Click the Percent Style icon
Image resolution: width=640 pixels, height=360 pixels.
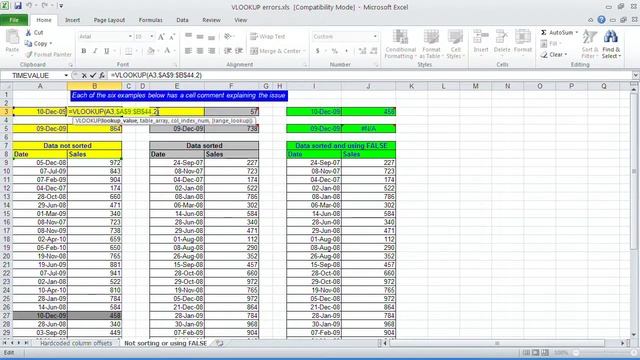(x=335, y=51)
